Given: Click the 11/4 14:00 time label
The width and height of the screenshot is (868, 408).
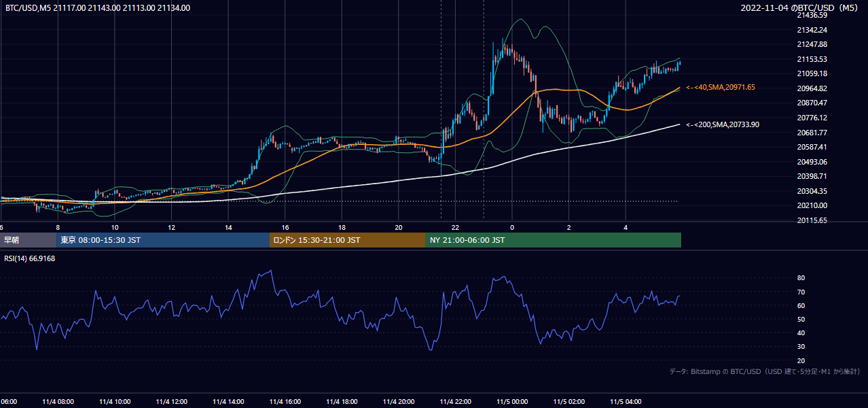Looking at the screenshot, I should [228, 402].
